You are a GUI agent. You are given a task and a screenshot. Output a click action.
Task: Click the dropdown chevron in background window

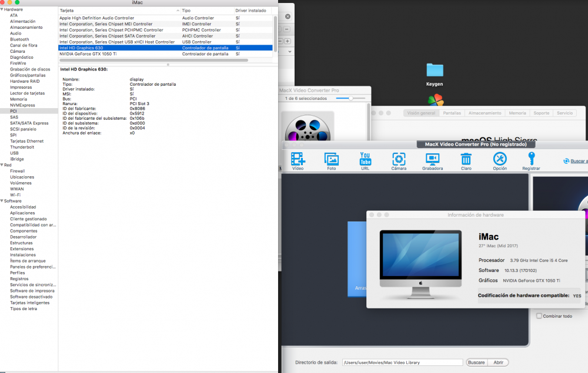coord(289,51)
